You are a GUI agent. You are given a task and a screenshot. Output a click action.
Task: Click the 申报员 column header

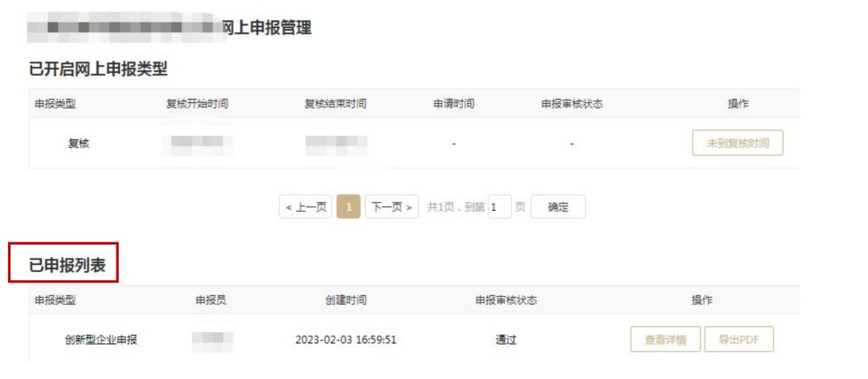coord(211,300)
